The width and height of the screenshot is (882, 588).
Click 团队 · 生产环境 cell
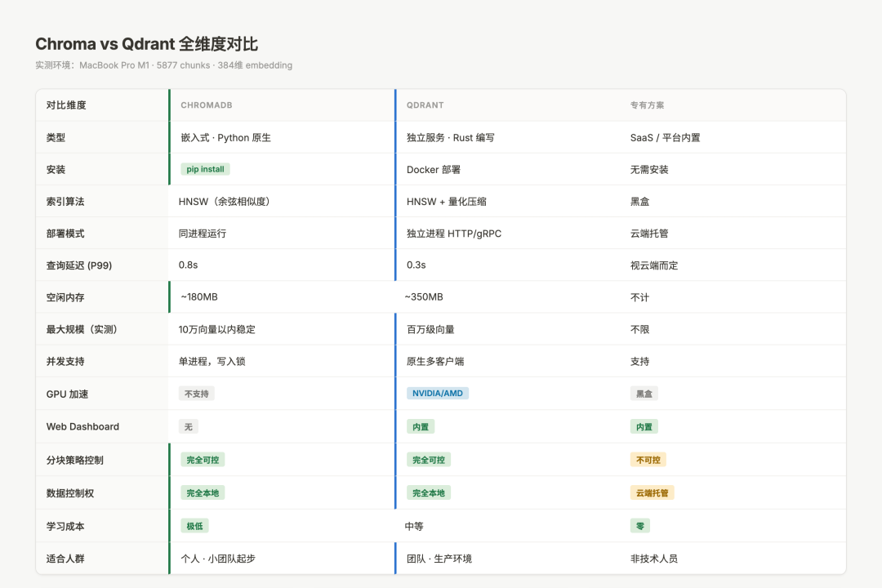[x=439, y=559]
